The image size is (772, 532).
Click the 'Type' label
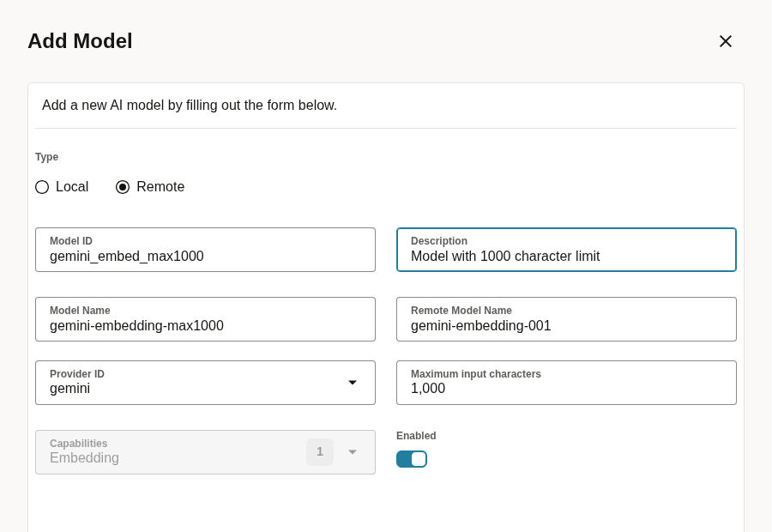point(47,157)
